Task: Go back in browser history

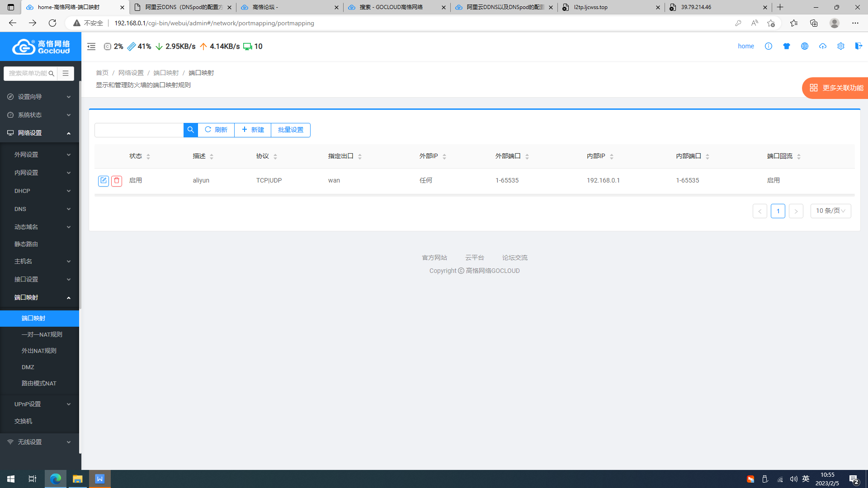Action: click(x=13, y=23)
